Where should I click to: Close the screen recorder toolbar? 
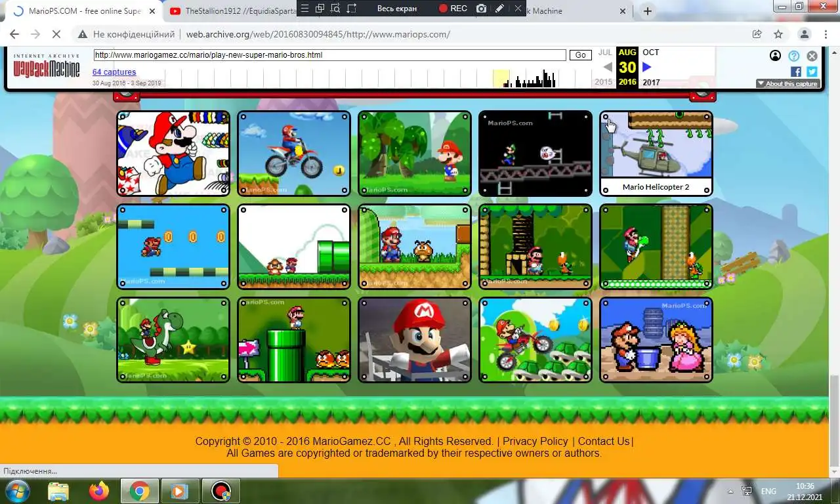point(518,9)
